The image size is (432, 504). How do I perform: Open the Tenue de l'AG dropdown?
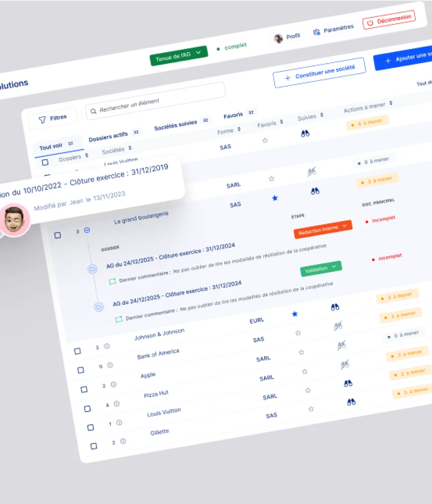[179, 55]
